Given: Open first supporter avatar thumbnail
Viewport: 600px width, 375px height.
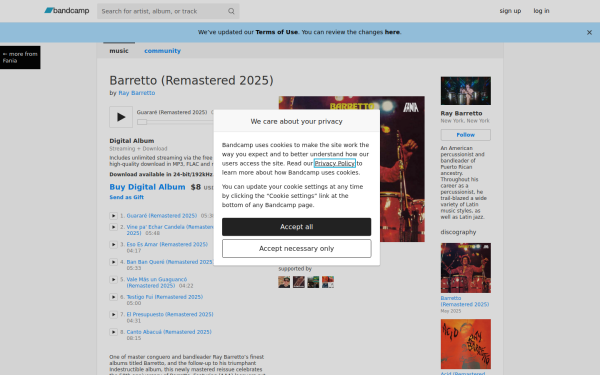Looking at the screenshot, I should click(x=284, y=282).
